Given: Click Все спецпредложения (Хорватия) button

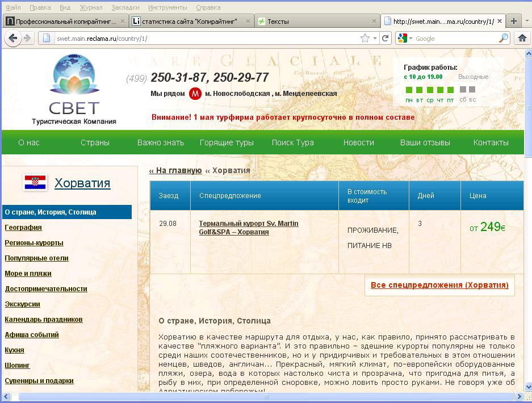Looking at the screenshot, I should click(439, 285).
